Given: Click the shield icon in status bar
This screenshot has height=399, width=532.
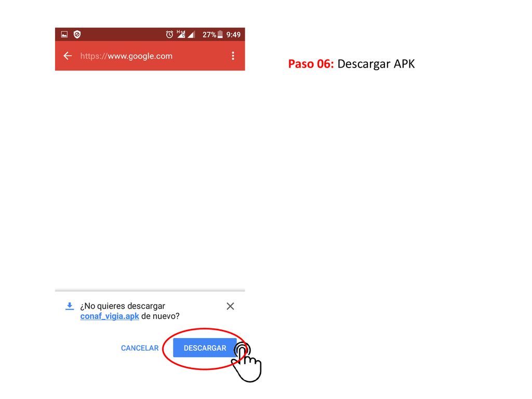Looking at the screenshot, I should (x=77, y=34).
